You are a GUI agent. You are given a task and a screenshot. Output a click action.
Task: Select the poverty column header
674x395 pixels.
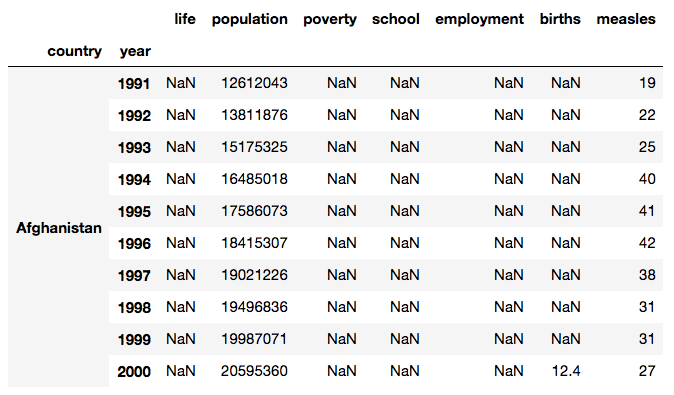click(x=330, y=19)
